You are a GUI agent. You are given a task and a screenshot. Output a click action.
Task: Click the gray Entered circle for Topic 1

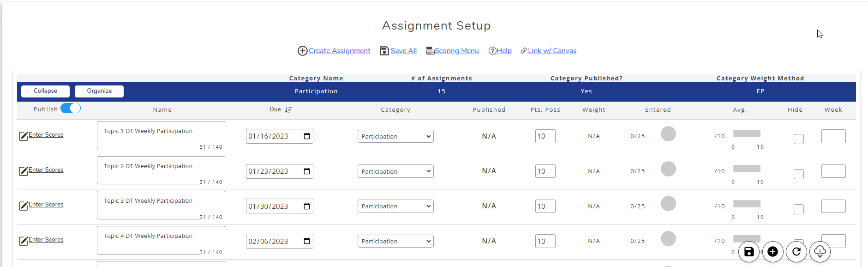668,134
